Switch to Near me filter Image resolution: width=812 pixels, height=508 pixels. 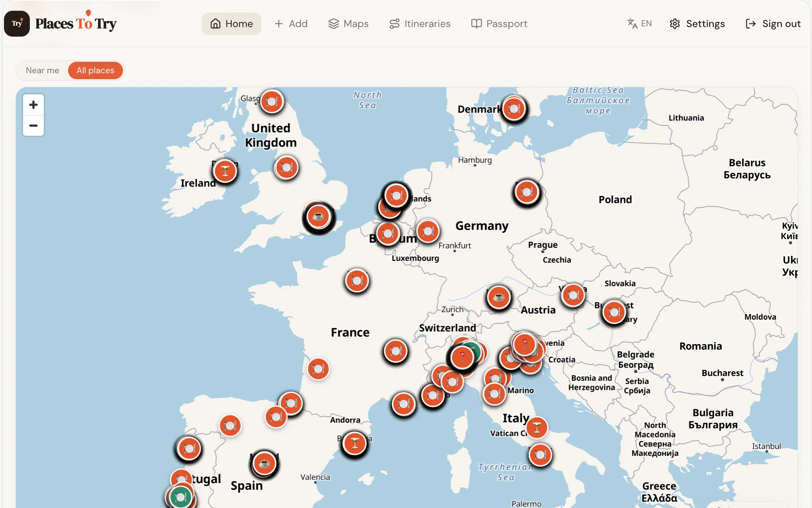click(43, 70)
